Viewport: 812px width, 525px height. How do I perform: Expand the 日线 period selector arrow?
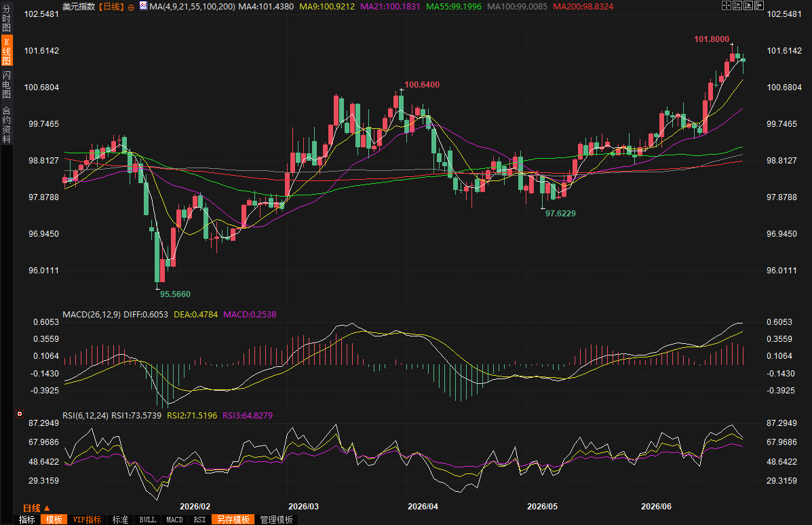[47, 508]
